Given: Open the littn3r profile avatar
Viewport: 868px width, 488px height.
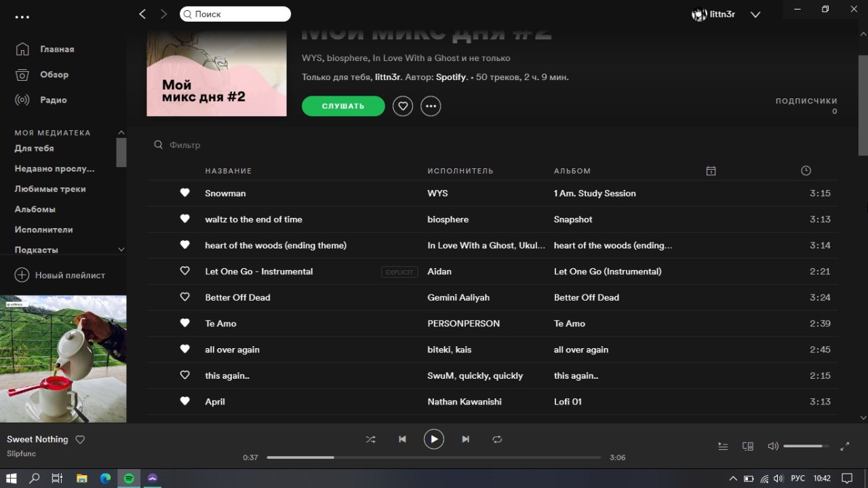Looking at the screenshot, I should [699, 14].
